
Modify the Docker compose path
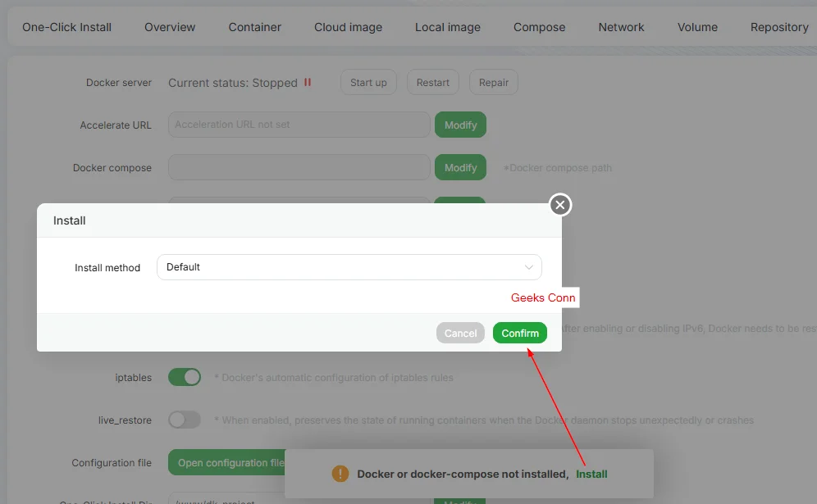tap(460, 167)
